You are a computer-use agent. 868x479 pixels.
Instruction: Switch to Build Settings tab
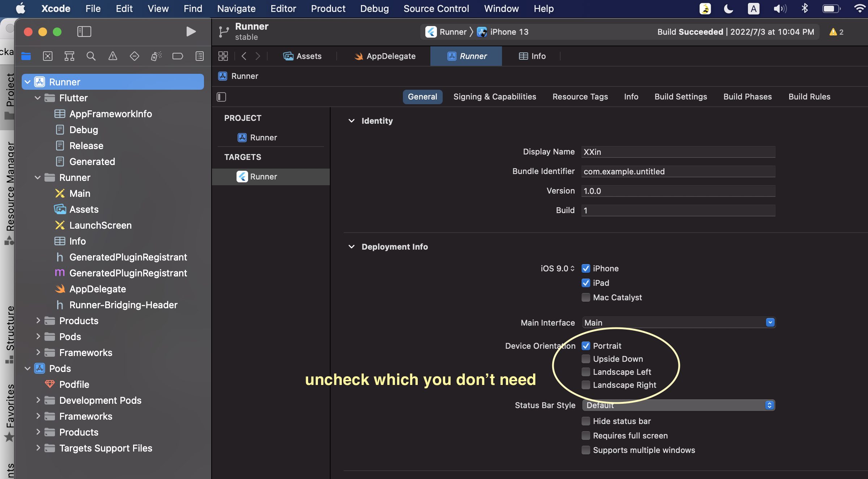(681, 97)
